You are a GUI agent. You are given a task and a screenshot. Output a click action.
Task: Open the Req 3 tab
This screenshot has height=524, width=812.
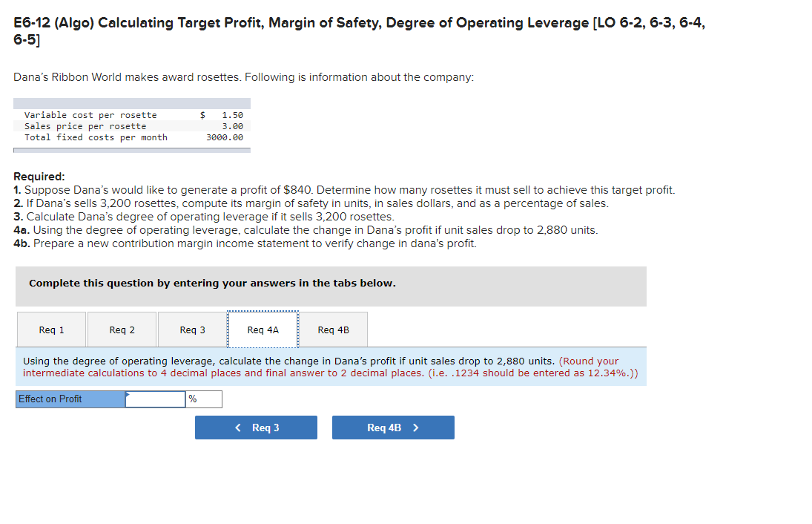point(191,330)
